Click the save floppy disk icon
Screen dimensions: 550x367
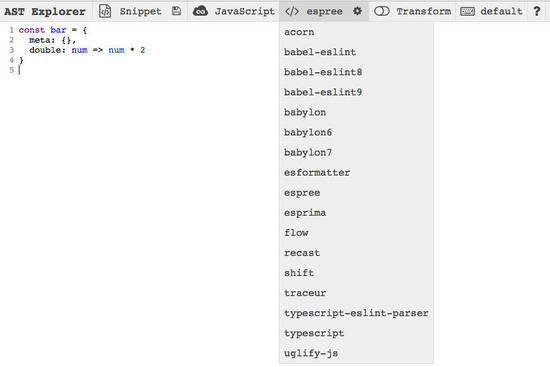point(176,11)
